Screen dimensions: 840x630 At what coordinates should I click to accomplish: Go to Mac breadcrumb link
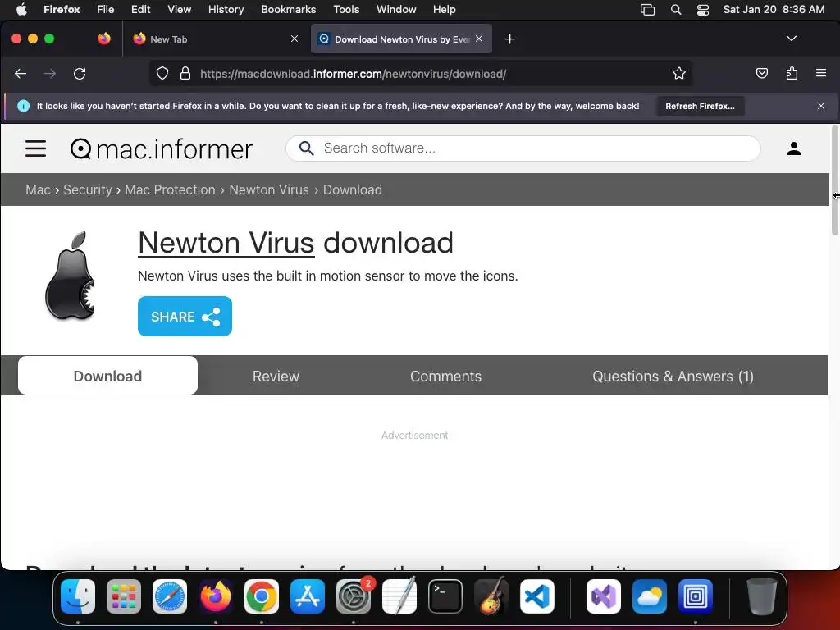pos(38,189)
